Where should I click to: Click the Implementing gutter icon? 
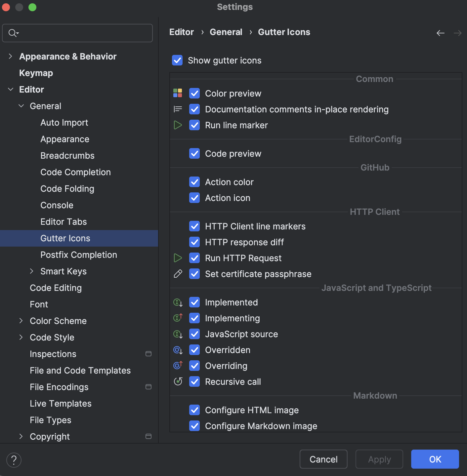pos(178,318)
